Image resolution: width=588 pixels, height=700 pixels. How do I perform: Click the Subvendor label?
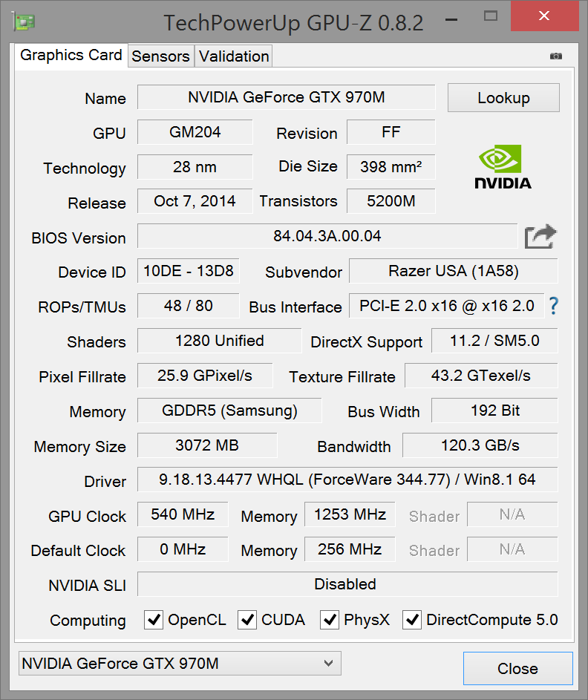304,272
